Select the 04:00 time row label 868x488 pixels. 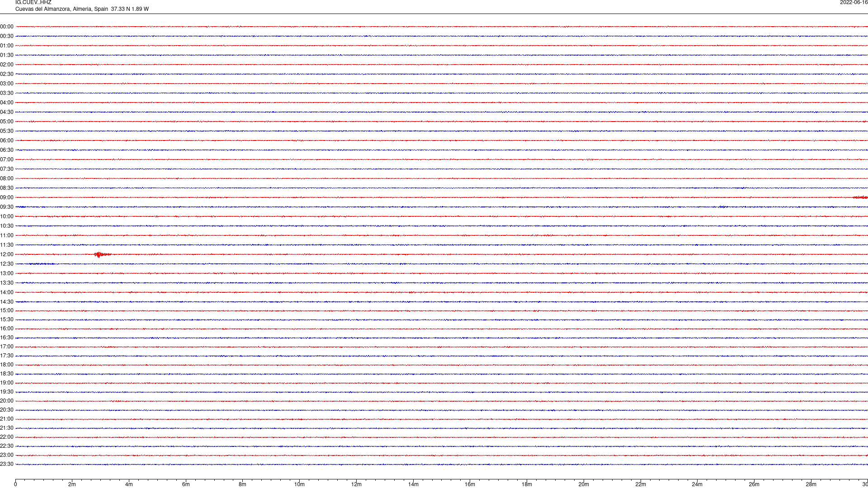(7, 103)
